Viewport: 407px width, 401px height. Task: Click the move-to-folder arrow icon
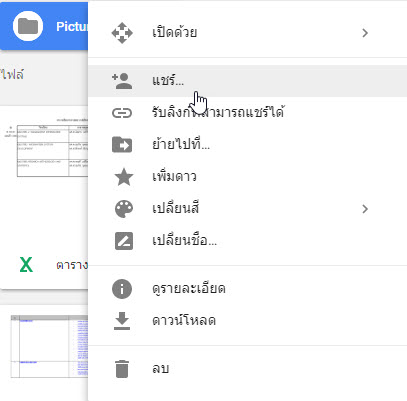click(122, 145)
